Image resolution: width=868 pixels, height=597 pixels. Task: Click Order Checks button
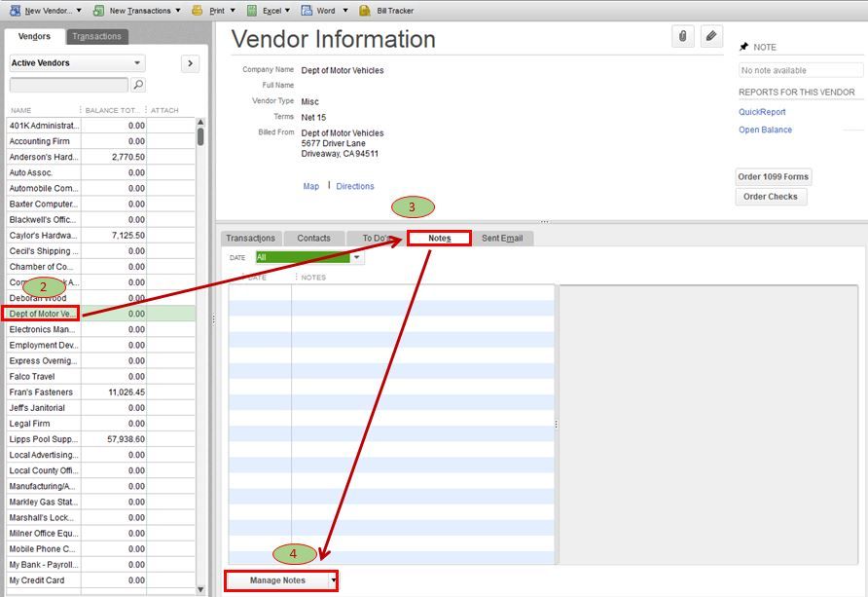(x=771, y=197)
